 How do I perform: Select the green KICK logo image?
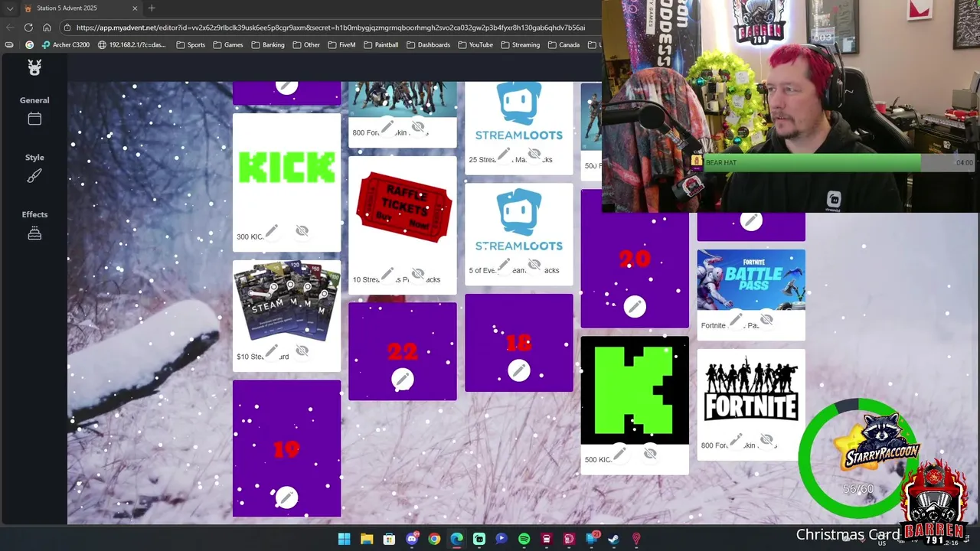[x=286, y=167]
